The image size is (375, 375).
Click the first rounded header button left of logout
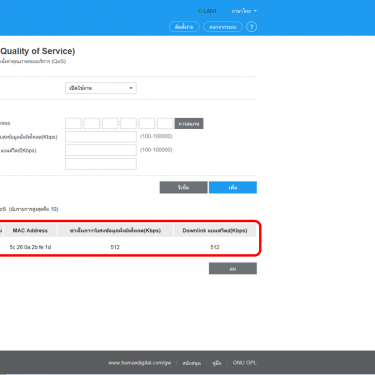pos(184,27)
